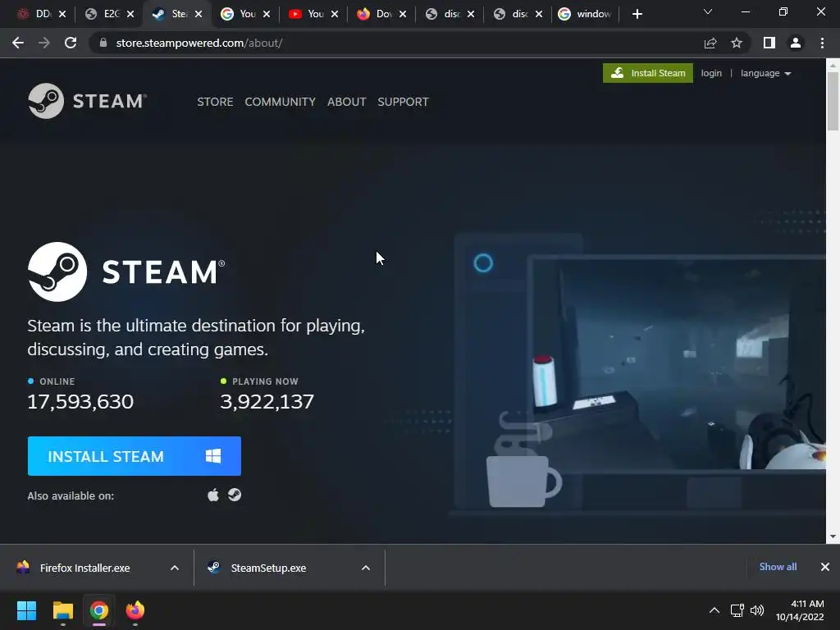Click the PLAYING NOW count 3,922,137
The width and height of the screenshot is (840, 630).
267,401
